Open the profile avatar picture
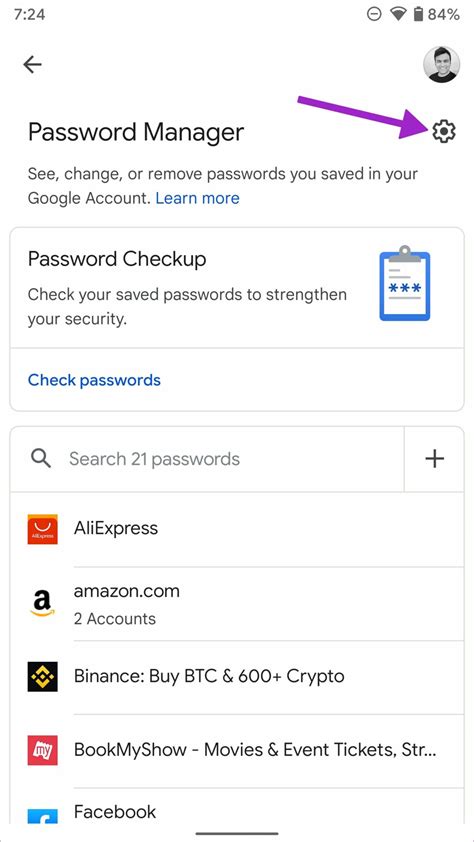The image size is (474, 842). click(441, 64)
